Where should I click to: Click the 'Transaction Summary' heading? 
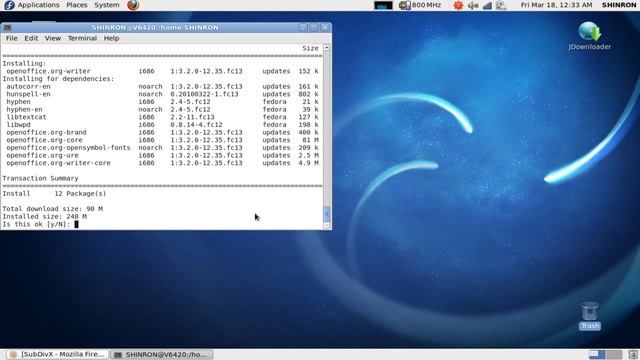tap(40, 178)
